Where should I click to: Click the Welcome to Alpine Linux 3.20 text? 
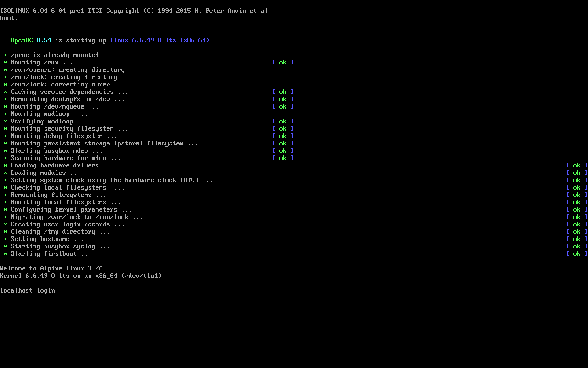click(51, 269)
